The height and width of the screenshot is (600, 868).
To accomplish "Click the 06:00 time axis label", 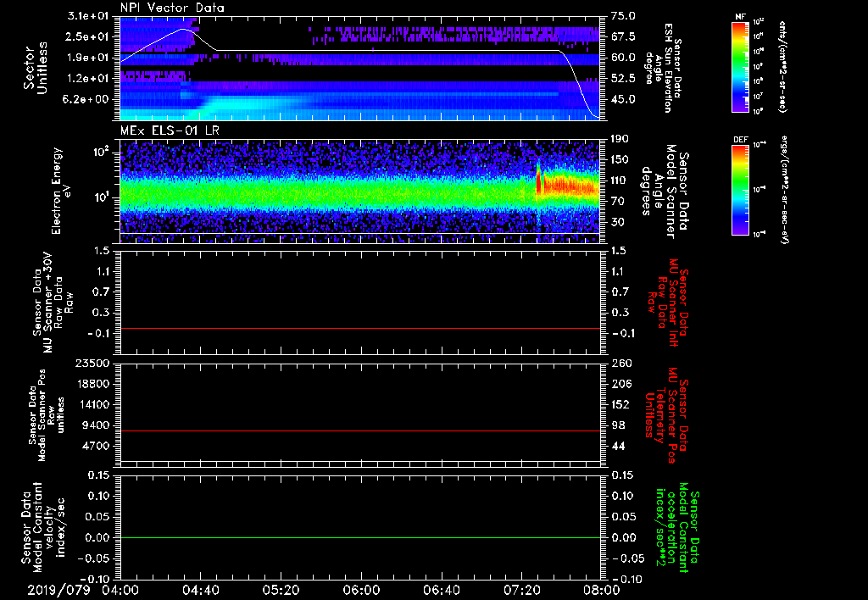I will coord(361,590).
